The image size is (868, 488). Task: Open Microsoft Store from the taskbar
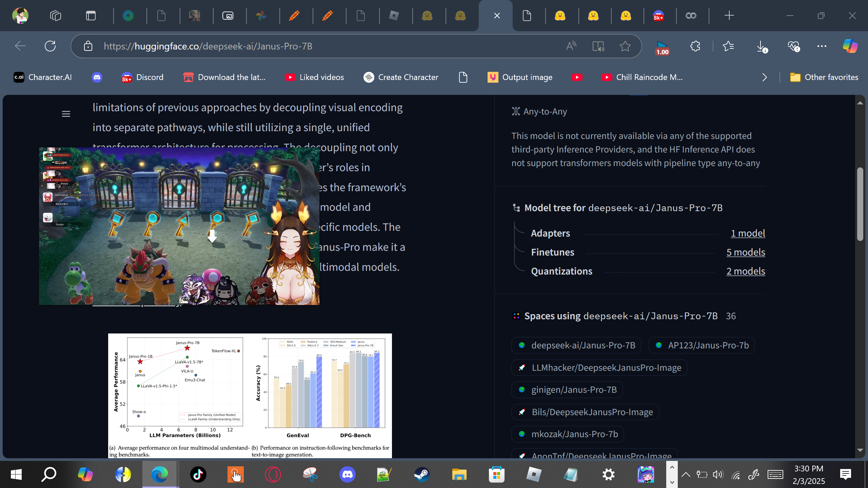click(496, 474)
